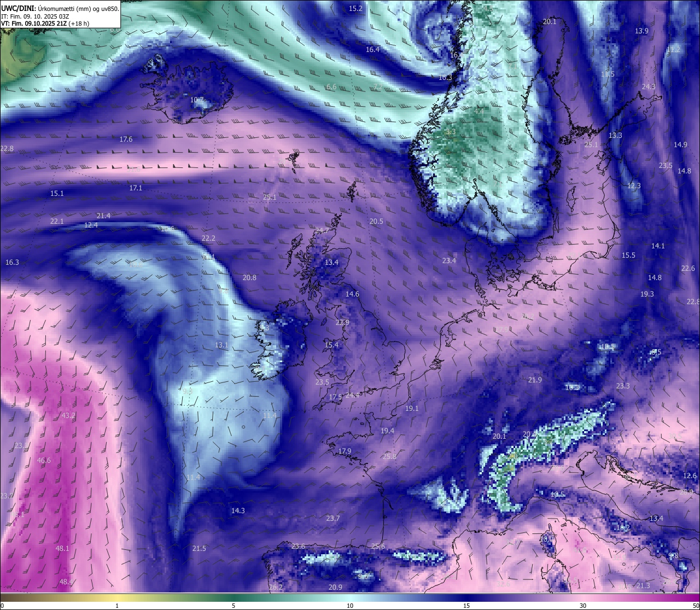
Task: Click the 5 tick on the color scale
Action: click(x=234, y=605)
